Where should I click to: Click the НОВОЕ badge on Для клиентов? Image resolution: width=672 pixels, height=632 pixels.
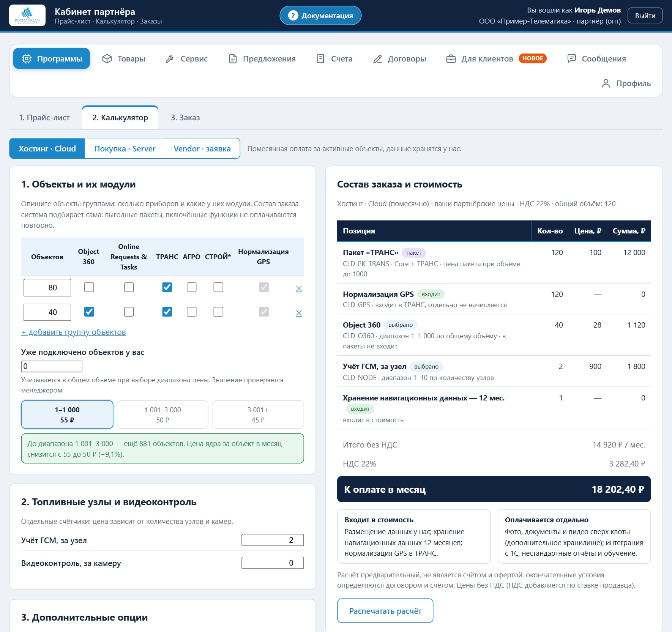pyautogui.click(x=533, y=58)
